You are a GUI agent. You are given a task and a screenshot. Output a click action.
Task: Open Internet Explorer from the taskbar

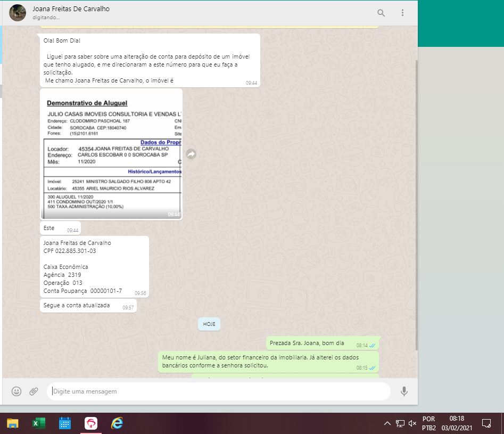117,423
